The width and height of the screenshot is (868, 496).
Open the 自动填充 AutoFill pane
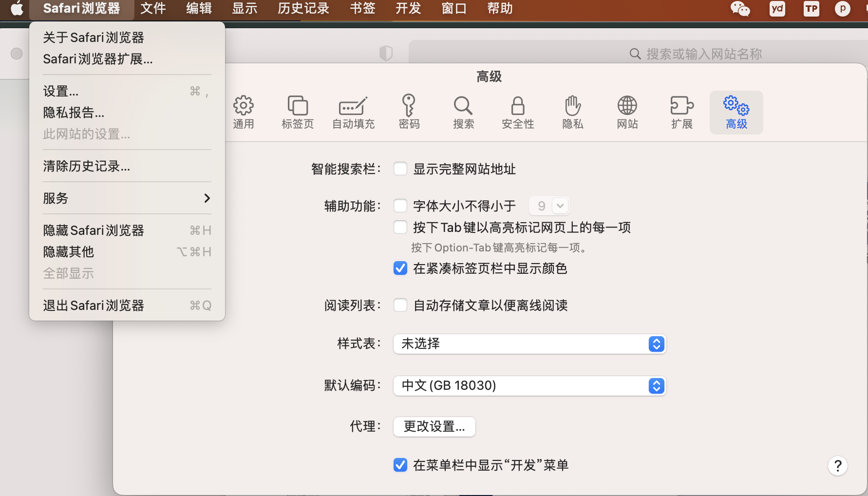tap(354, 113)
